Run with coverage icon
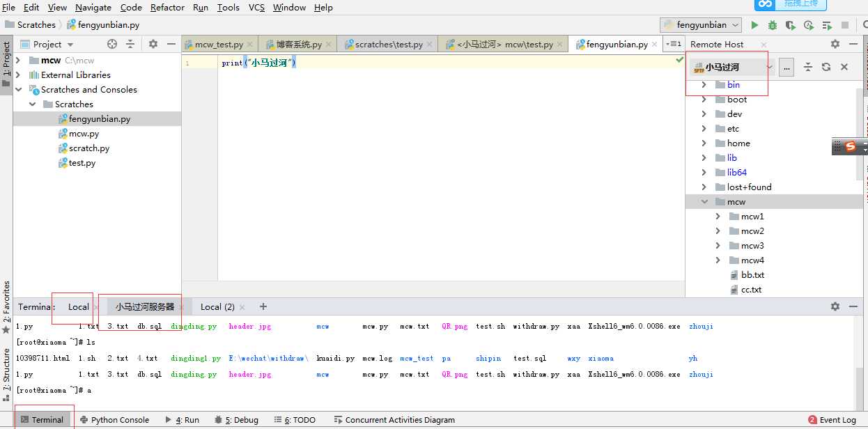This screenshot has width=868, height=429. click(x=791, y=25)
